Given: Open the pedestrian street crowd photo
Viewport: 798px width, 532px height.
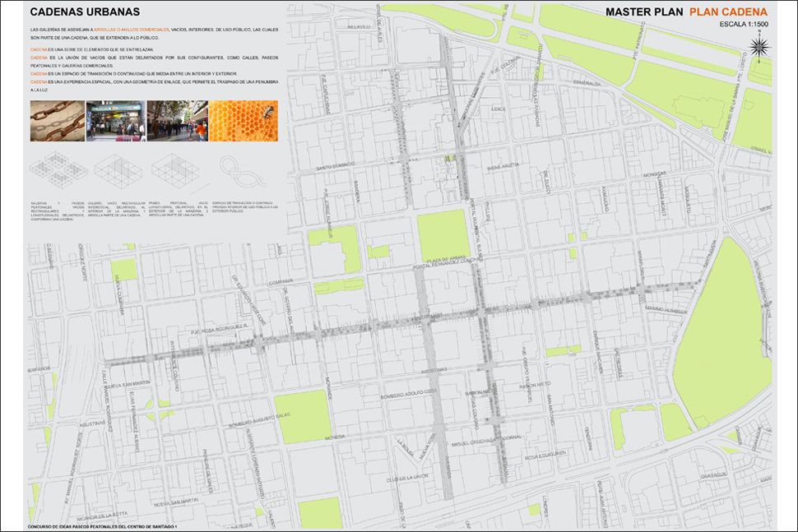Looking at the screenshot, I should point(177,121).
